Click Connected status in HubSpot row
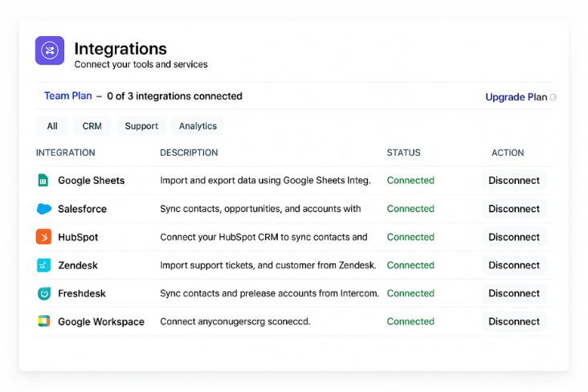Viewport: 588px width, 392px height. [x=410, y=237]
